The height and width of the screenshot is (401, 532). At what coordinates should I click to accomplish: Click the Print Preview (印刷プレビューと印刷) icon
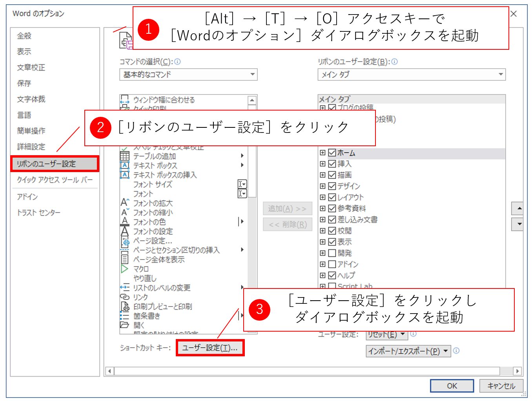pos(124,307)
